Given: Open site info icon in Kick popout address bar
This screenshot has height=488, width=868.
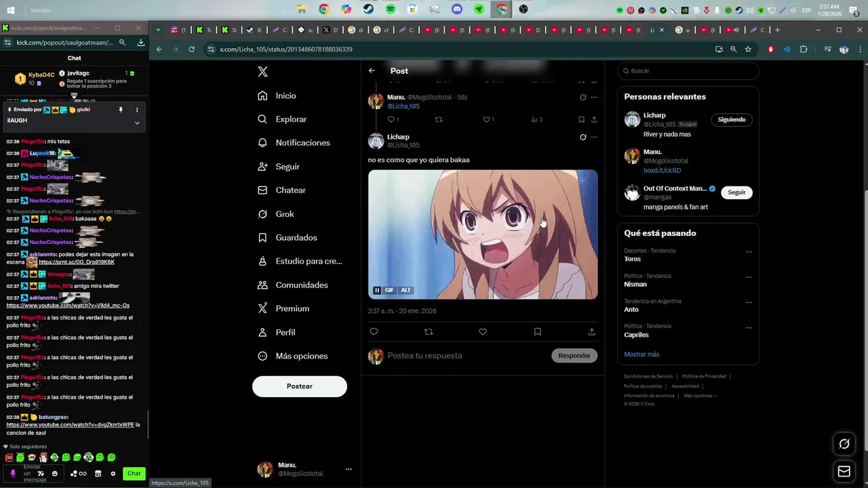Looking at the screenshot, I should point(7,42).
